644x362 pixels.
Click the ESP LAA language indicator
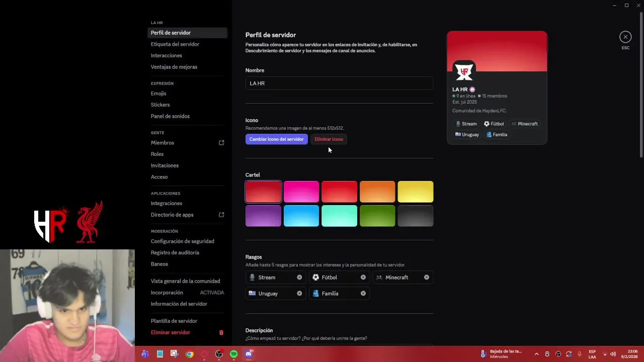click(592, 354)
